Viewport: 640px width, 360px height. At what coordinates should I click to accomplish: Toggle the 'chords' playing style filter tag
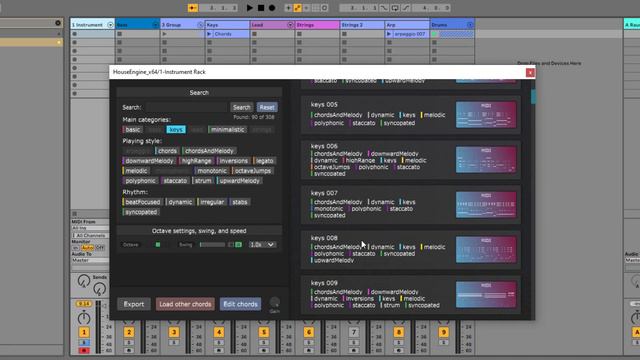(x=167, y=151)
